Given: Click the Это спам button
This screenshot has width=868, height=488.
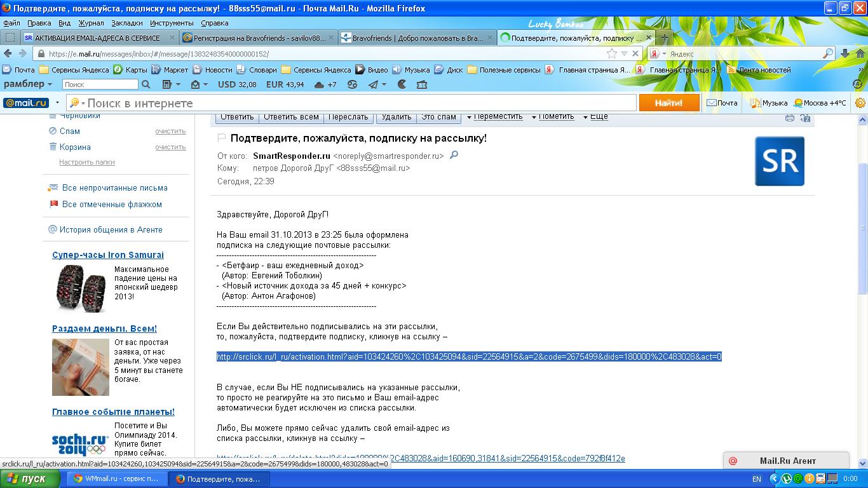Looking at the screenshot, I should coord(438,117).
